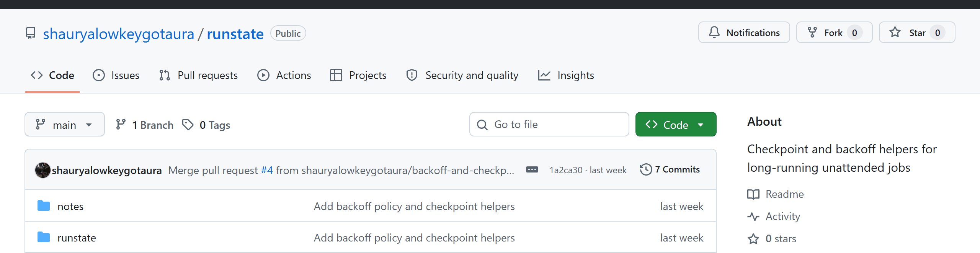Screen dimensions: 980x253
Task: Expand commit message with the ellipsis icon
Action: click(x=532, y=170)
